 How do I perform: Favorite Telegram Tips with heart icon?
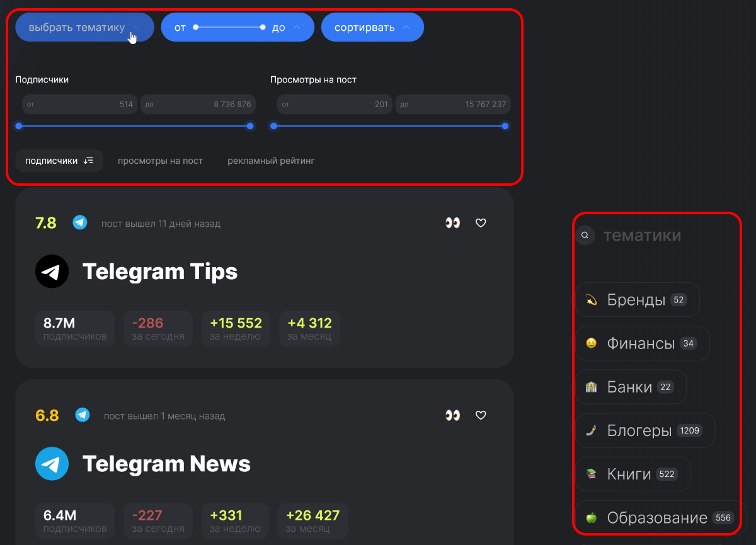(x=481, y=223)
